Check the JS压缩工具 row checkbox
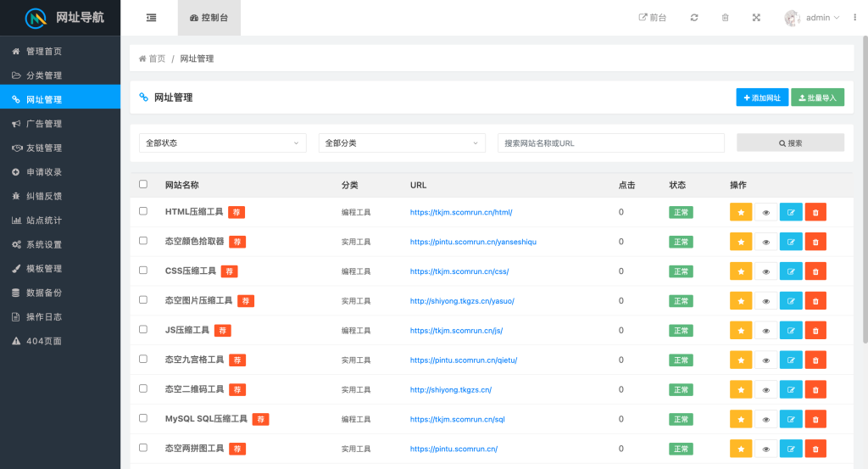868x469 pixels. point(143,329)
